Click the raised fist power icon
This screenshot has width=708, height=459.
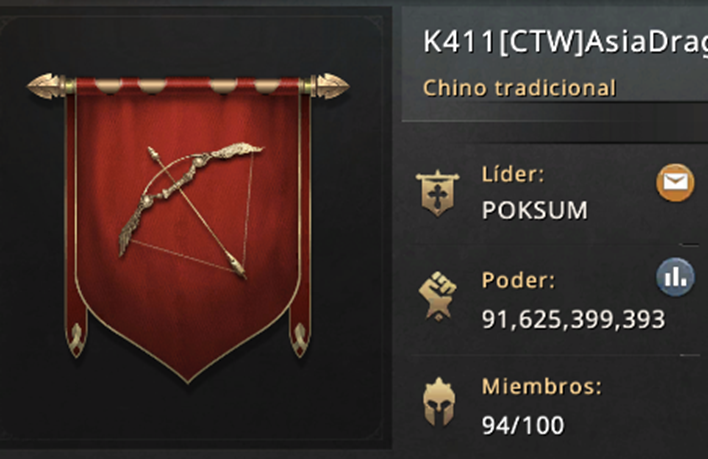[438, 296]
